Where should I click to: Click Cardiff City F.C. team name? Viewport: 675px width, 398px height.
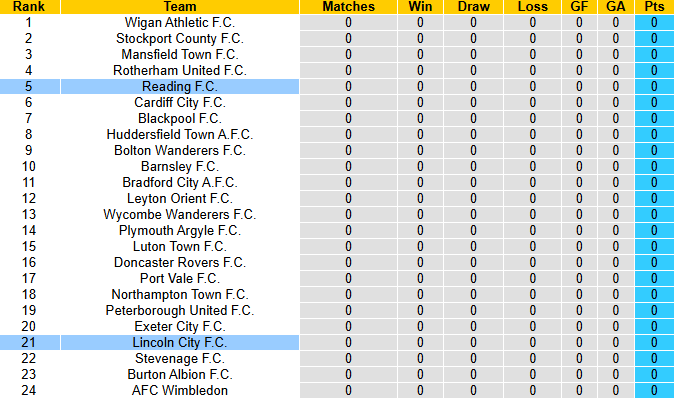180,102
